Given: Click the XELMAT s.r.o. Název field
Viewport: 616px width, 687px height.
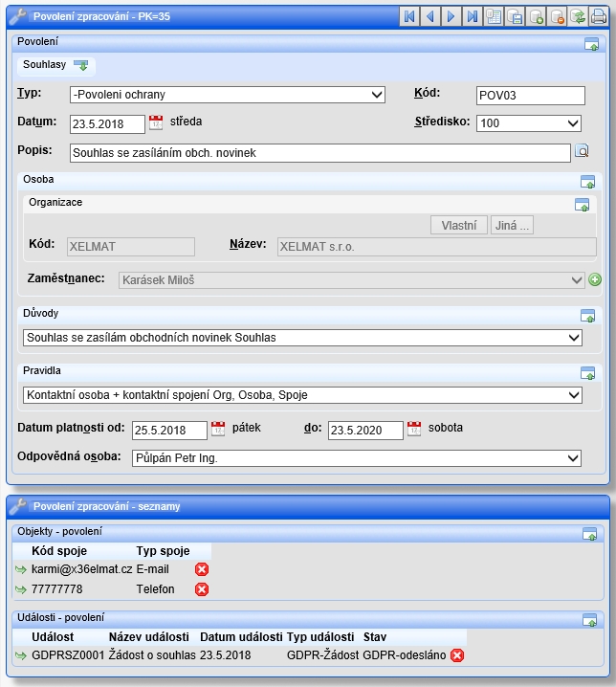Looking at the screenshot, I should coord(437,247).
